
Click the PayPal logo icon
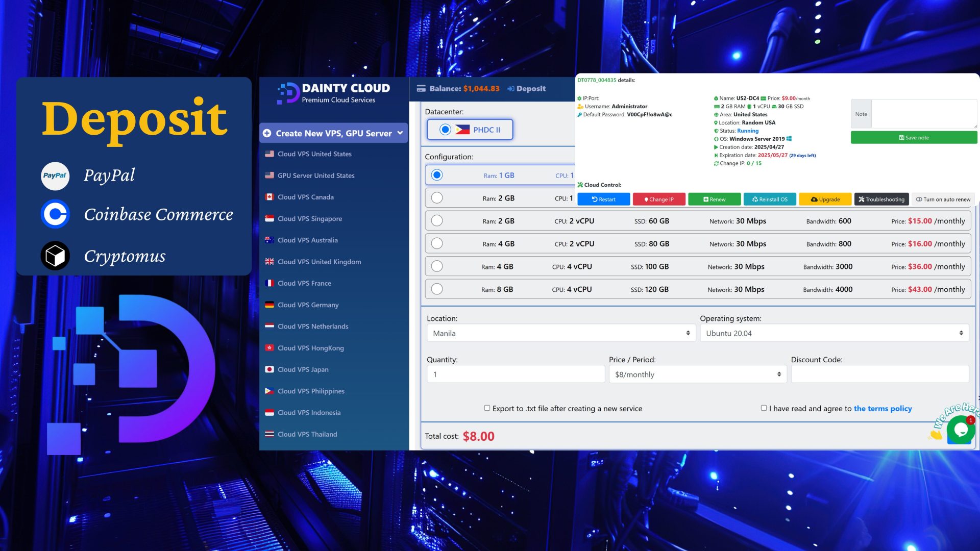point(55,176)
